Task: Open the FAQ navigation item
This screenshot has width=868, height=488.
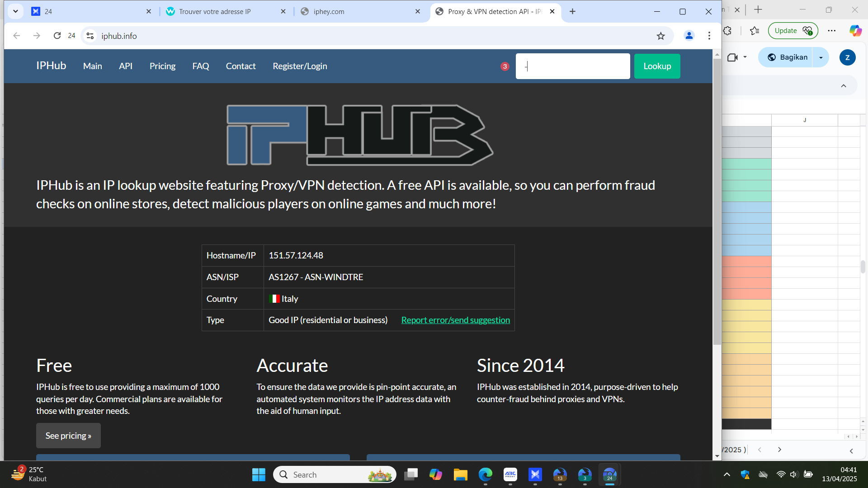Action: pos(201,66)
